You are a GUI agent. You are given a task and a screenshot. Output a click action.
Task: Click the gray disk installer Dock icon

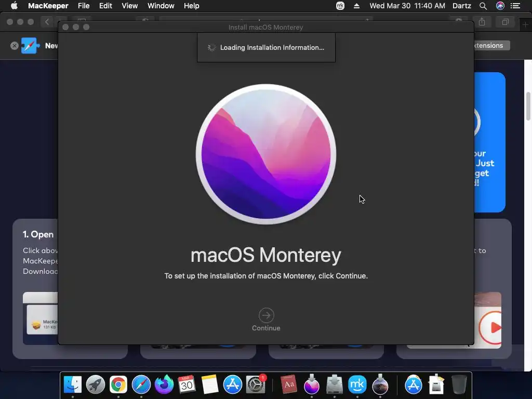point(335,384)
